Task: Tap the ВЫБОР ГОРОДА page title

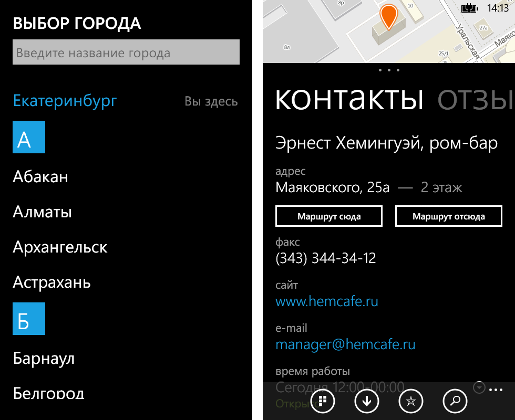Action: pyautogui.click(x=77, y=23)
